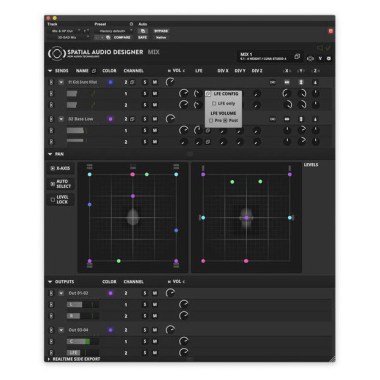
Task: Click the chain link icon on 02 Bass Low row
Action: (x=272, y=119)
